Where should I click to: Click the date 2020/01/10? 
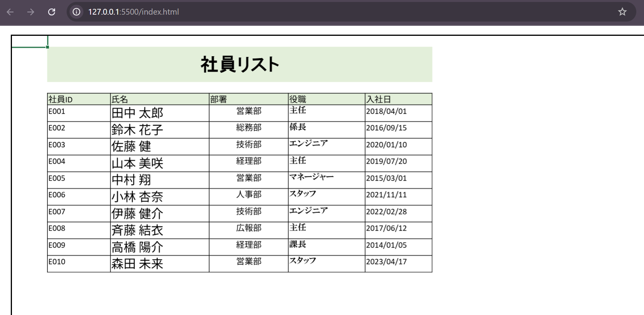tap(386, 145)
